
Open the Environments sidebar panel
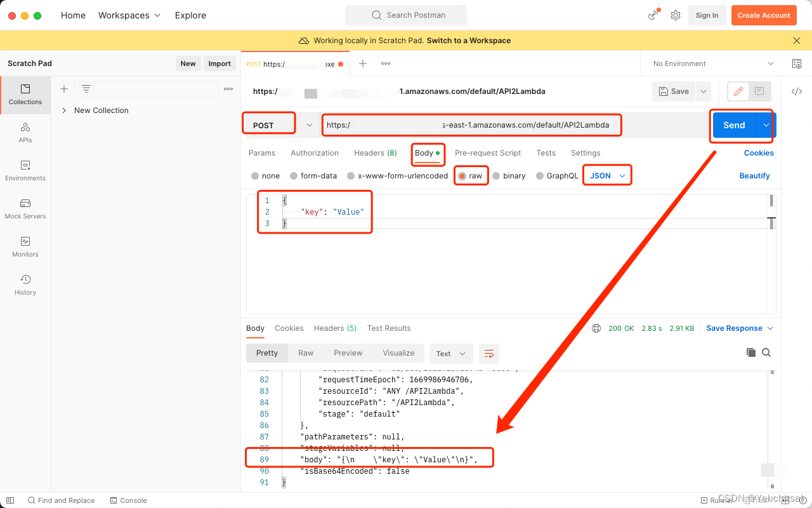(x=25, y=171)
